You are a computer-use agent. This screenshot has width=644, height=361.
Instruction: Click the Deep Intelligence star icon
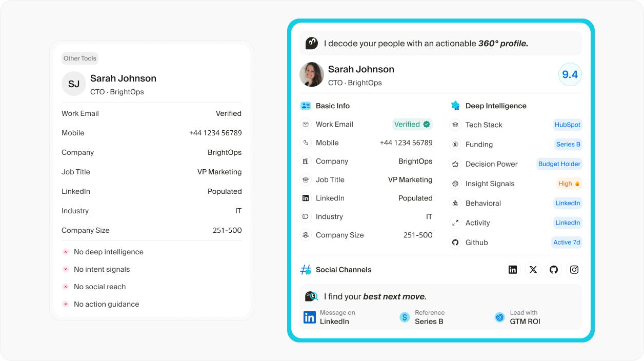[x=455, y=106]
